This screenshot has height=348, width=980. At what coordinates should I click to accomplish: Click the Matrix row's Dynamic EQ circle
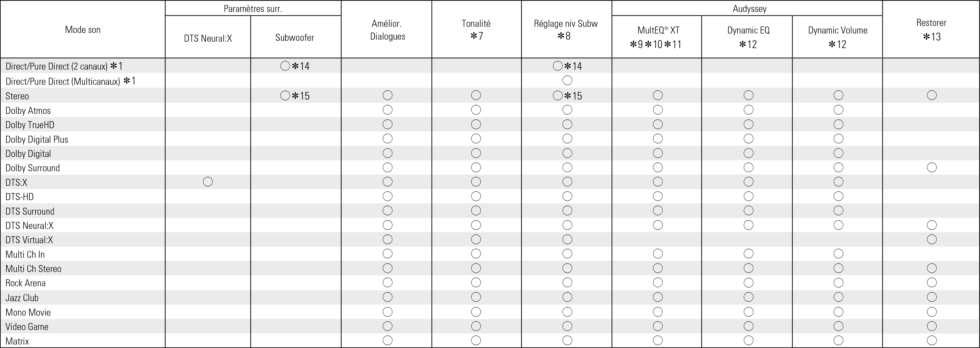tap(748, 340)
